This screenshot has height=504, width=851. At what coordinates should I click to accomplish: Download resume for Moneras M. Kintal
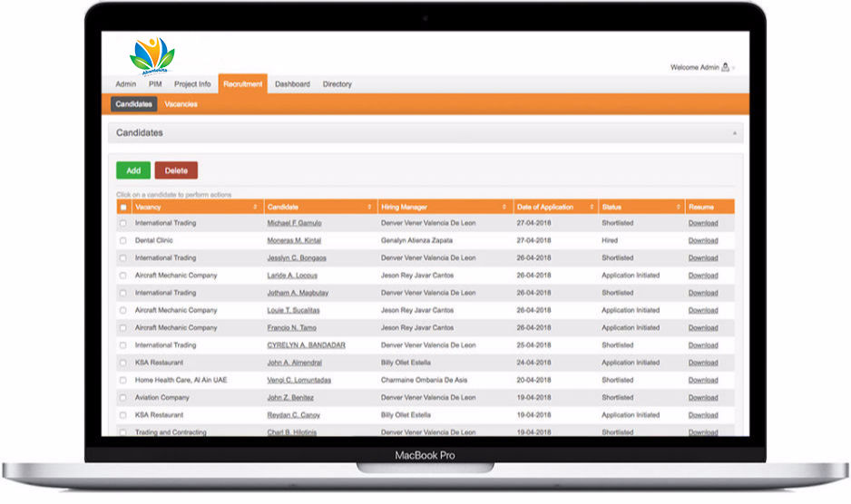click(x=702, y=240)
